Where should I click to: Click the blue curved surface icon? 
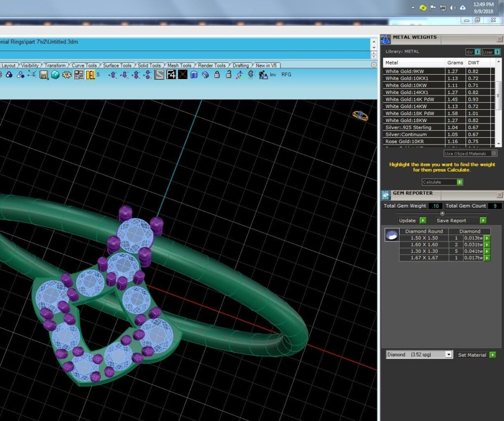(x=205, y=75)
